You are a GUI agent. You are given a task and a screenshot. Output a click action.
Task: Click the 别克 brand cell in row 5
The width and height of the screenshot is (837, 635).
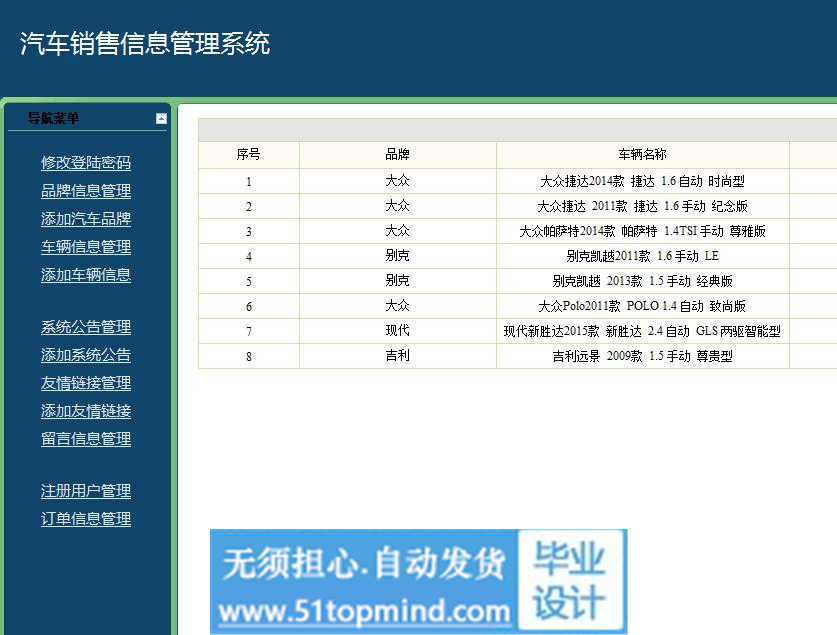pos(398,281)
